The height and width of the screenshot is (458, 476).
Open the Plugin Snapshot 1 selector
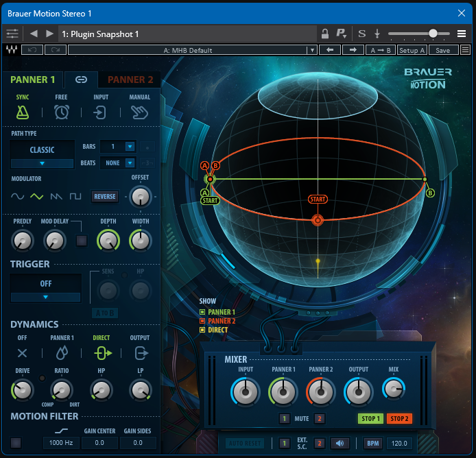(188, 34)
